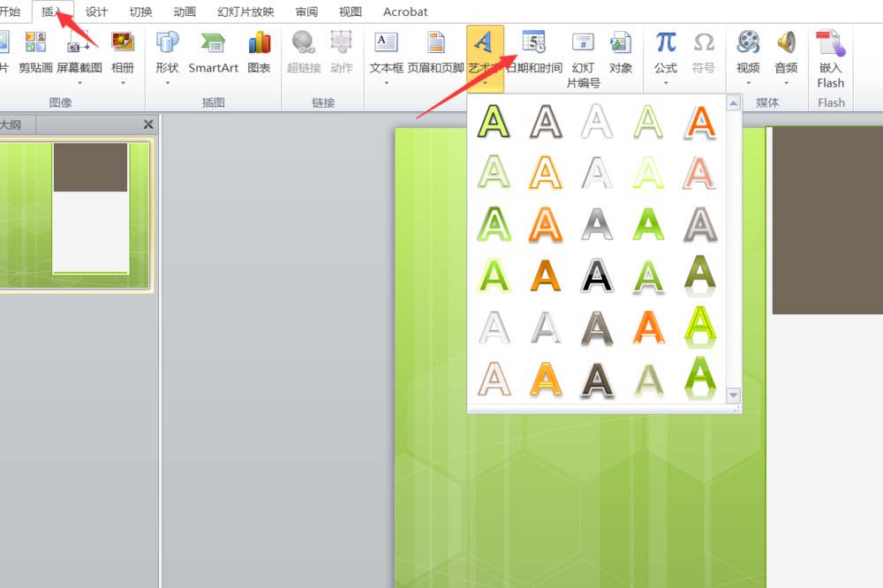
Task: Choose first-row orange fill WordArt style
Action: (700, 121)
